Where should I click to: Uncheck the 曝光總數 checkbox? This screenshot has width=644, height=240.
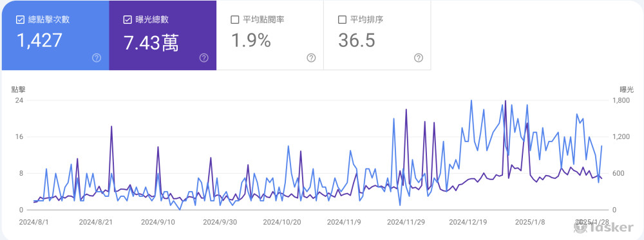click(x=128, y=20)
